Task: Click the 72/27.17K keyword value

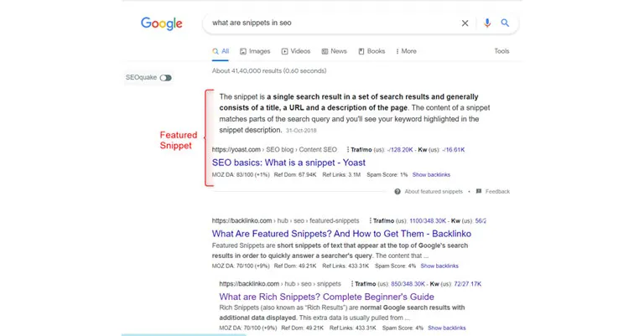Action: (468, 284)
